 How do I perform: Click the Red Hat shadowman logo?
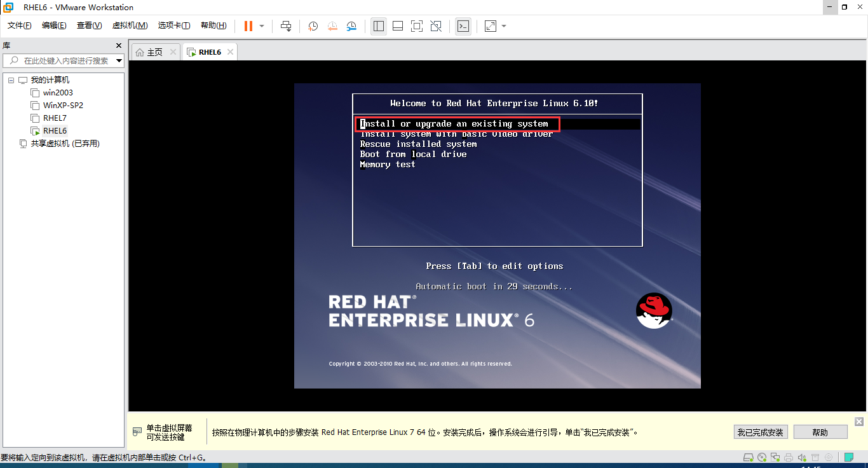coord(654,311)
